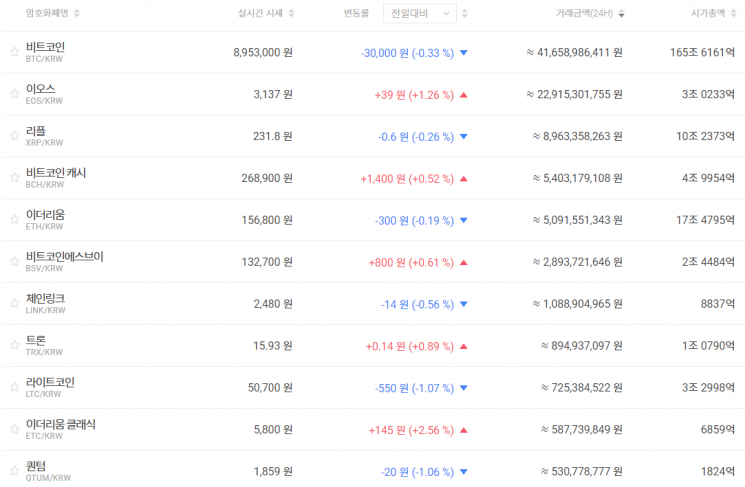
Task: Click the change +145 원 (+2.56 %)
Action: [x=411, y=430]
